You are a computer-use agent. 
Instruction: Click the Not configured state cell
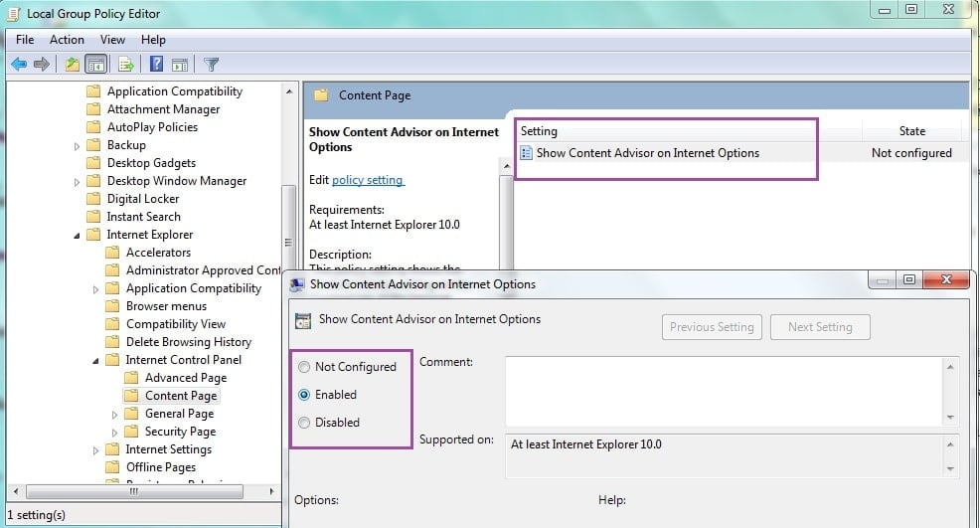click(x=911, y=153)
